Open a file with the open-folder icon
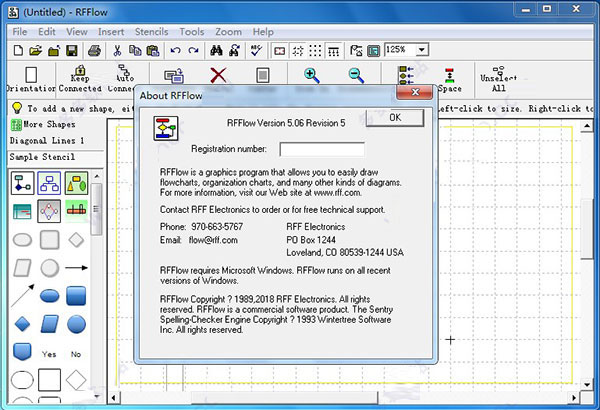The image size is (600, 410). pos(36,50)
